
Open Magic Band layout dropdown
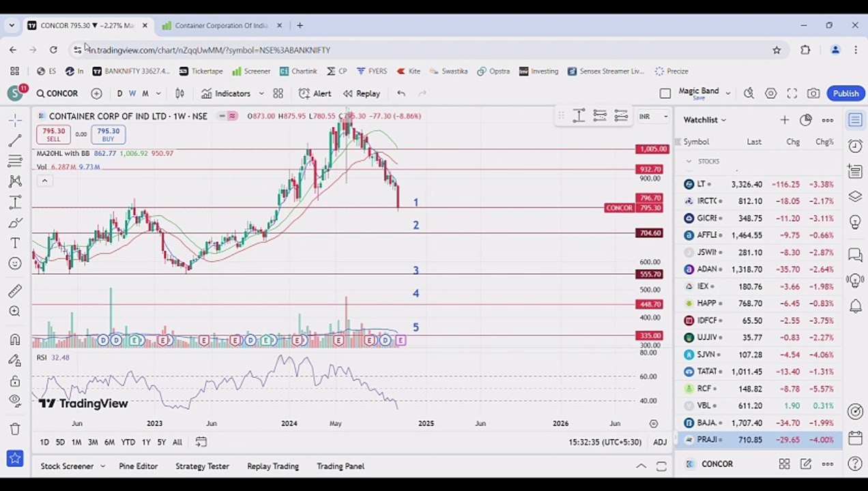pyautogui.click(x=727, y=93)
